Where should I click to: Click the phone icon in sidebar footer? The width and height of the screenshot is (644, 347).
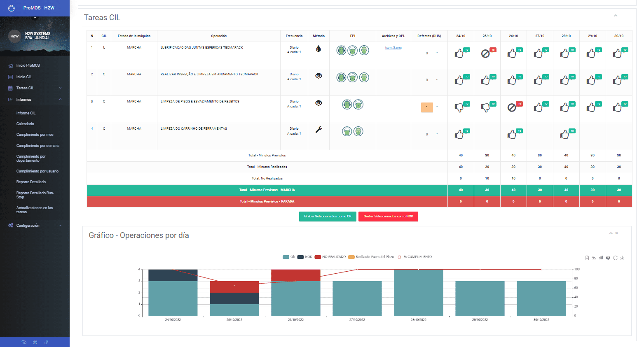[x=46, y=342]
